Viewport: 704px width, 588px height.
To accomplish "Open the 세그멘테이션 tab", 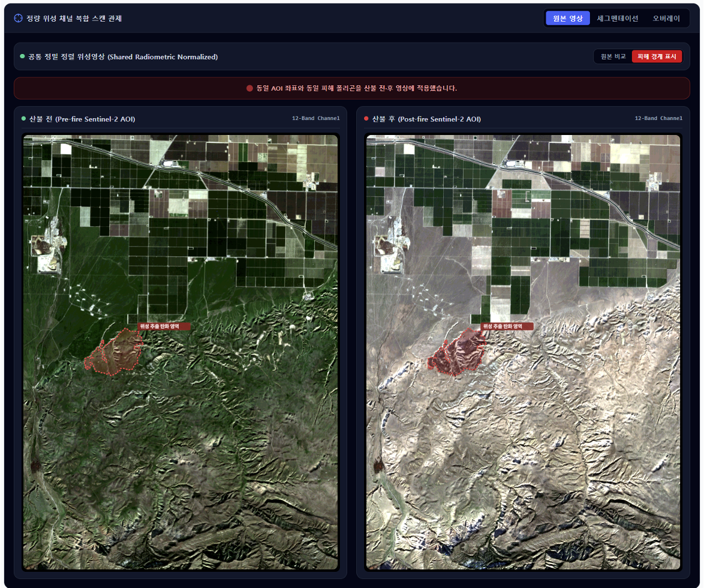I will coord(617,19).
